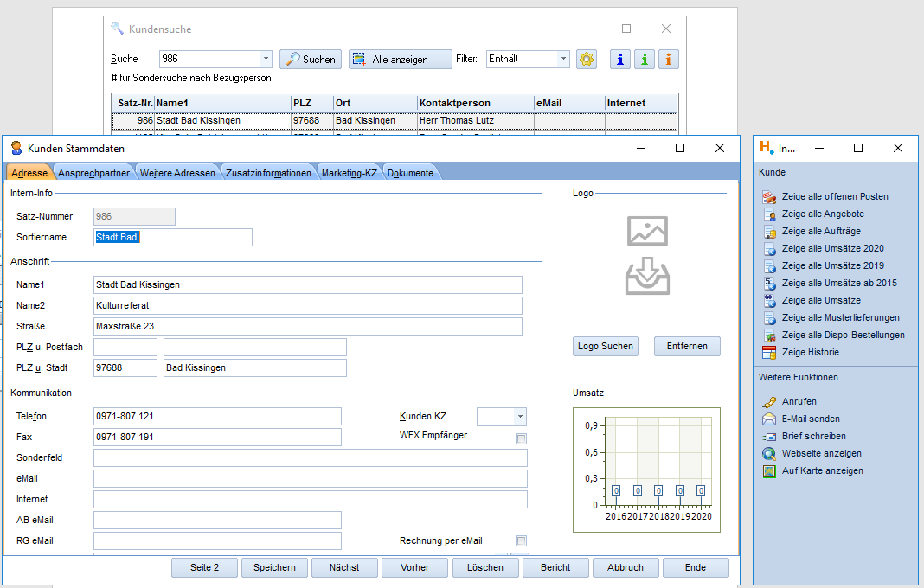Click the Name2 field containing Kulturreferat
924x588 pixels.
tap(308, 306)
